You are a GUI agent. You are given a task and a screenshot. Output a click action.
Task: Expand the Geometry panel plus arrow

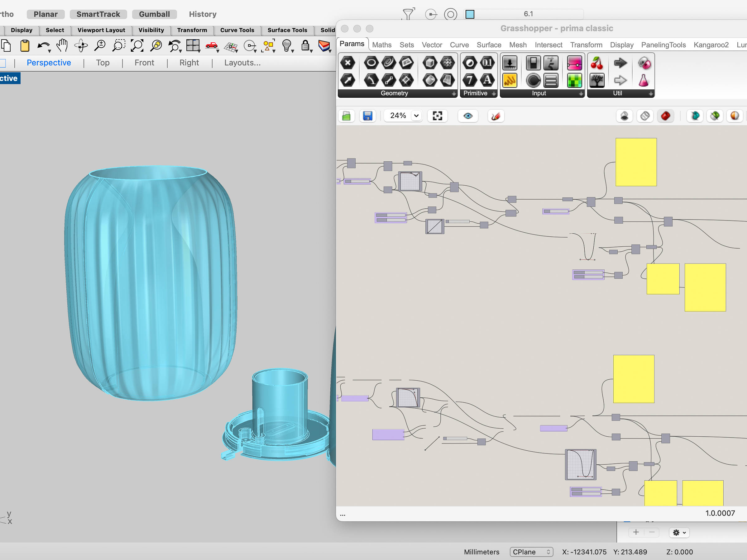coord(454,93)
